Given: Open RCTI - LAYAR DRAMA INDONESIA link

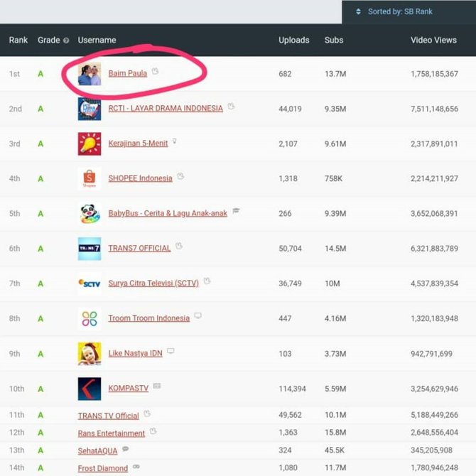Looking at the screenshot, I should [166, 109].
